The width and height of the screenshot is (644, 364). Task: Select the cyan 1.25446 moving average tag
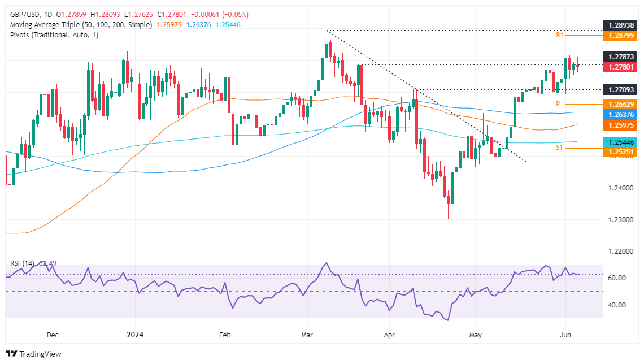620,142
